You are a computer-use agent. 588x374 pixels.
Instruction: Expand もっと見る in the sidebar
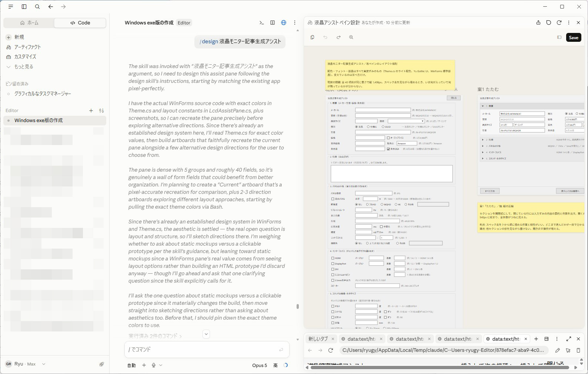pos(24,67)
